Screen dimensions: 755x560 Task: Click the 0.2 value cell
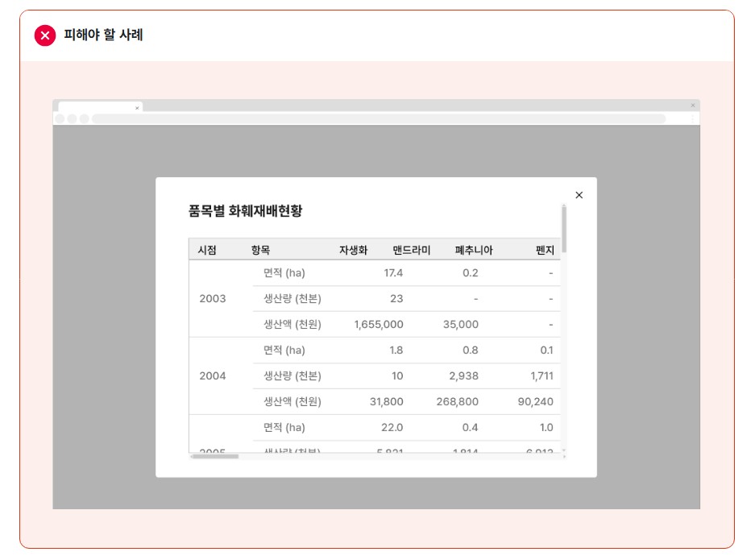pos(471,273)
